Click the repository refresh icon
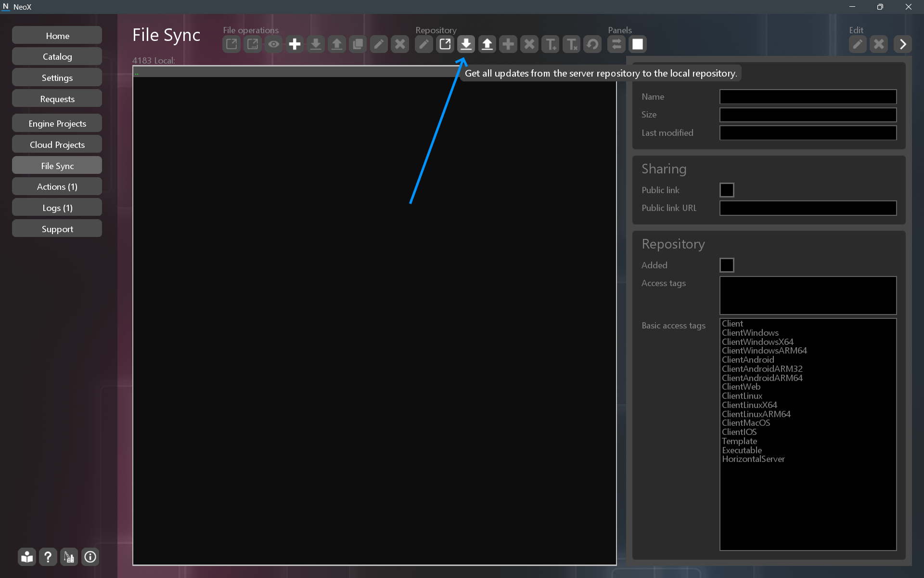This screenshot has height=578, width=924. (x=592, y=44)
